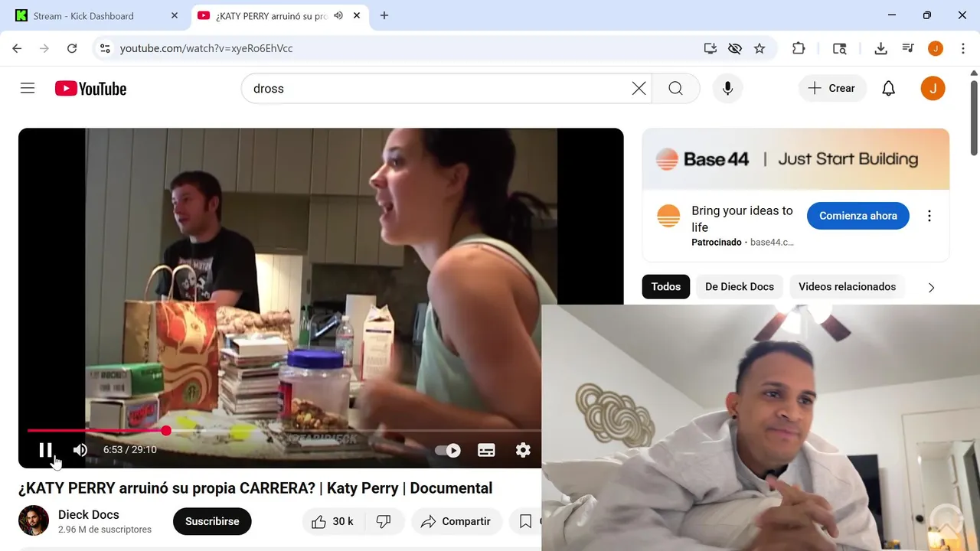Save the video with bookmark icon
Screen dimensions: 980x551
(x=525, y=521)
